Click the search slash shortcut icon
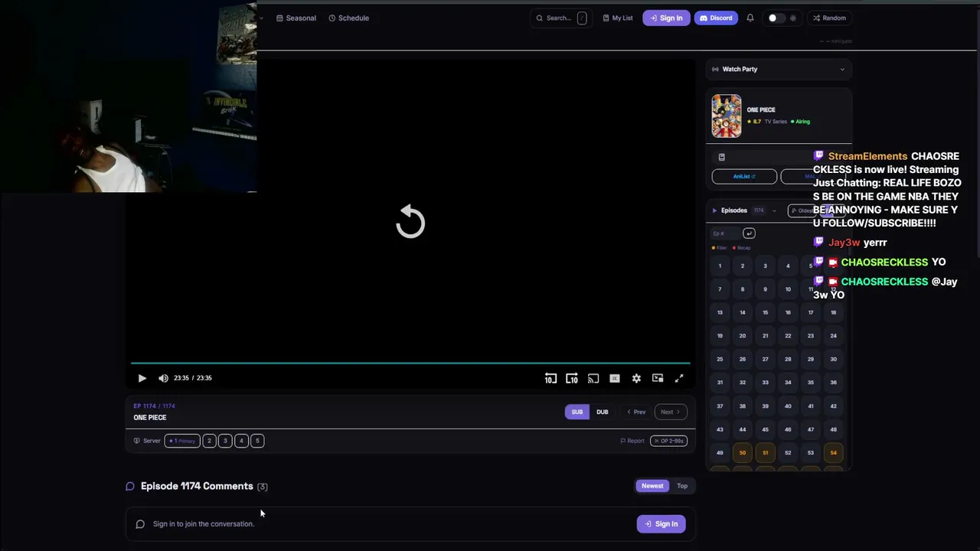 (x=582, y=18)
